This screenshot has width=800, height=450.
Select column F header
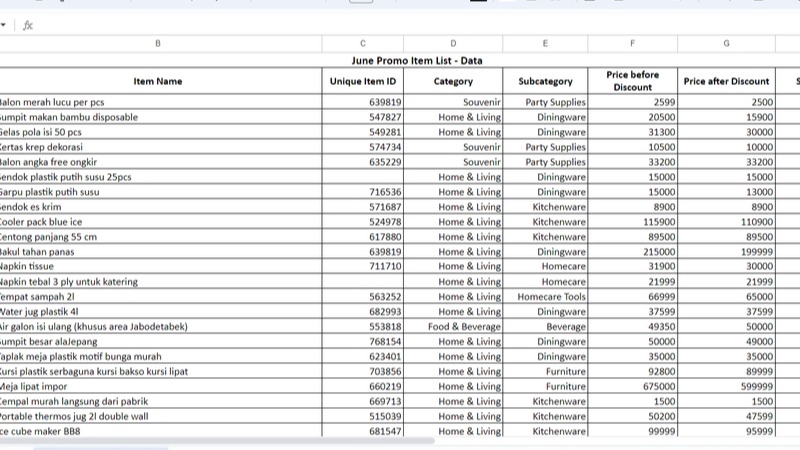(x=633, y=43)
